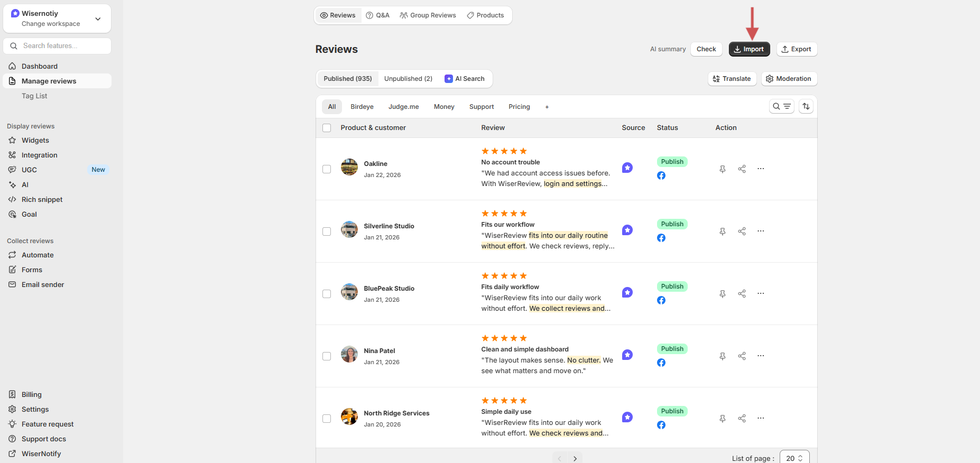The height and width of the screenshot is (463, 980).
Task: Select all reviews with header checkbox
Action: [327, 128]
